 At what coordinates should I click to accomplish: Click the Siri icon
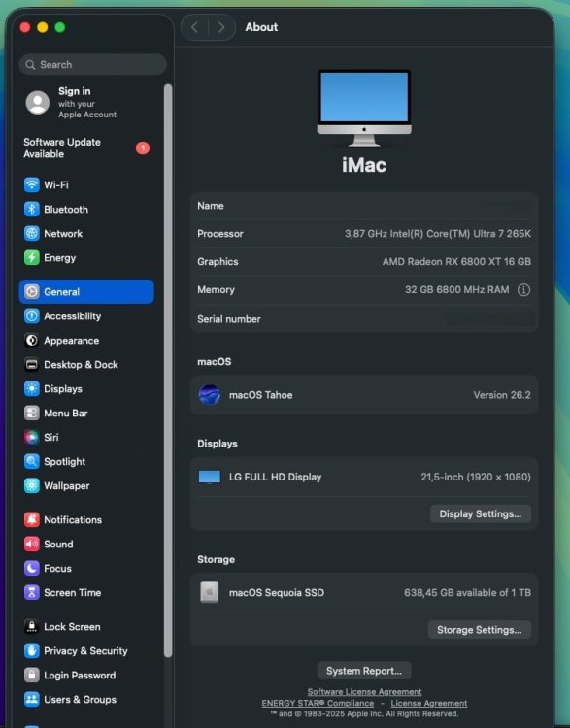coord(32,438)
